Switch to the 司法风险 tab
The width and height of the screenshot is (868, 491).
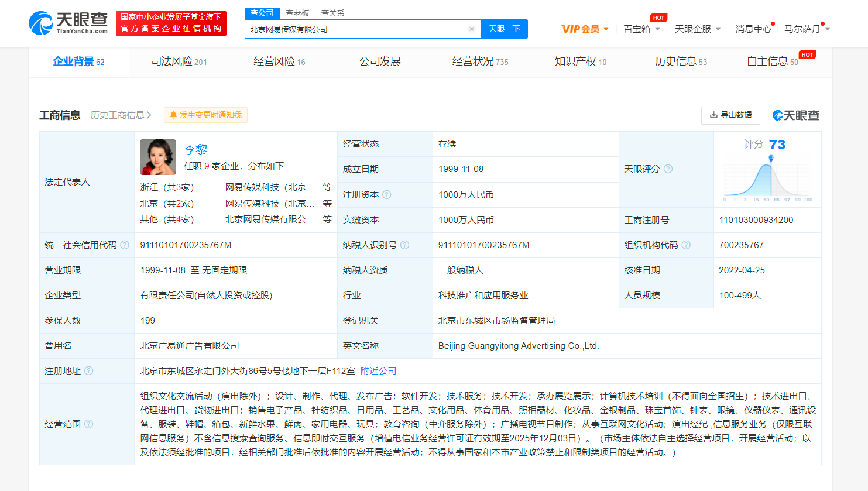tap(179, 61)
